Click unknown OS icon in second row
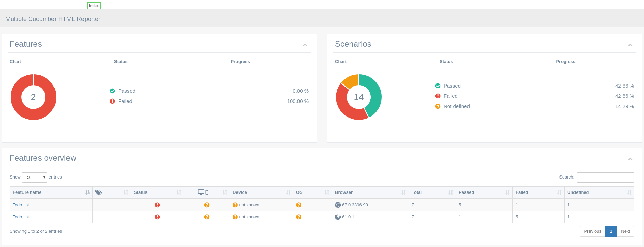644x247 pixels. click(298, 217)
